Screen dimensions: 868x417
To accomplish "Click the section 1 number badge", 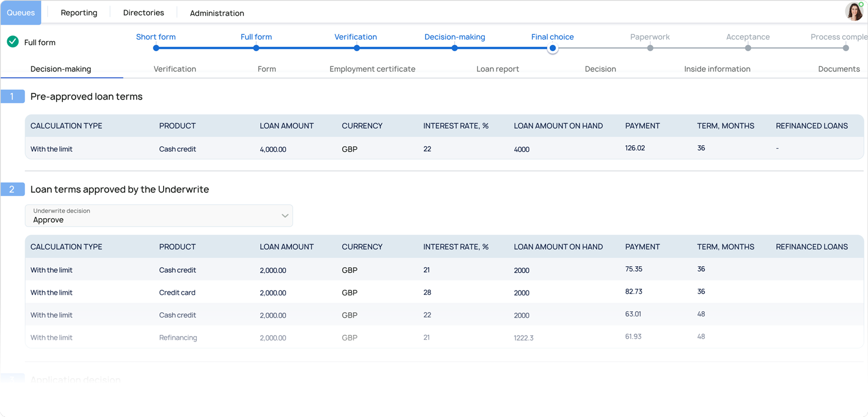I will click(x=12, y=97).
